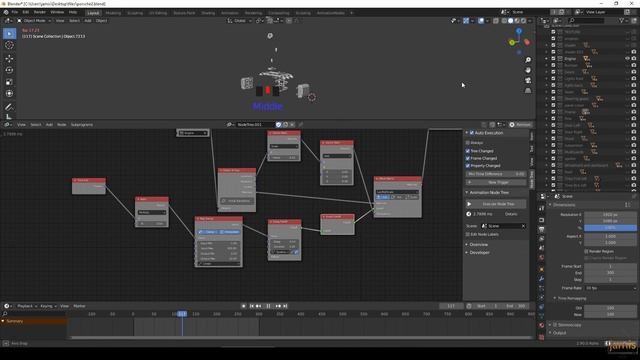Uncheck the Property Changed checkbox
This screenshot has height=360, width=640.
coord(468,166)
